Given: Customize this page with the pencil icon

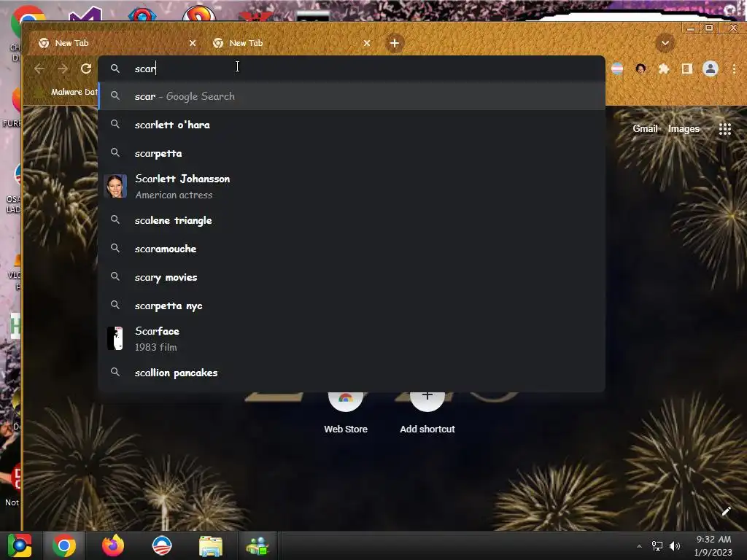Looking at the screenshot, I should (726, 511).
